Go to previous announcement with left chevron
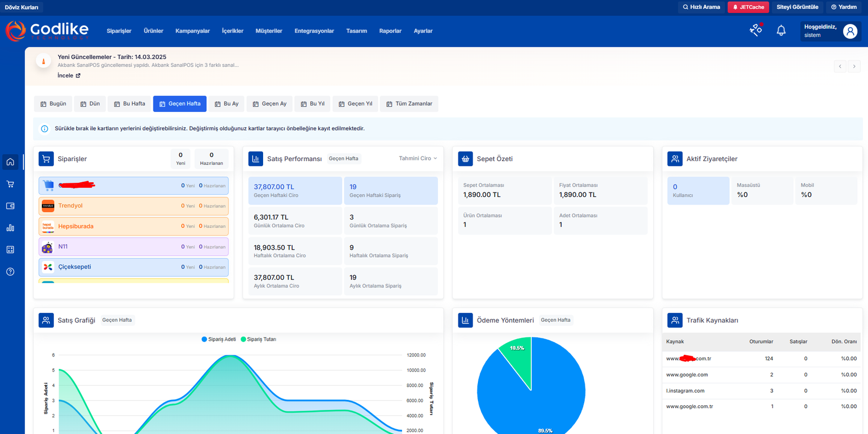The image size is (868, 434). tap(840, 66)
